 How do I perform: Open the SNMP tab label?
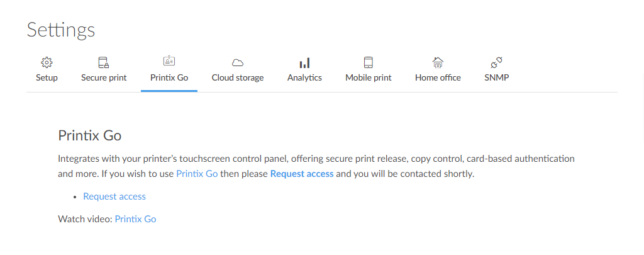[x=497, y=77]
